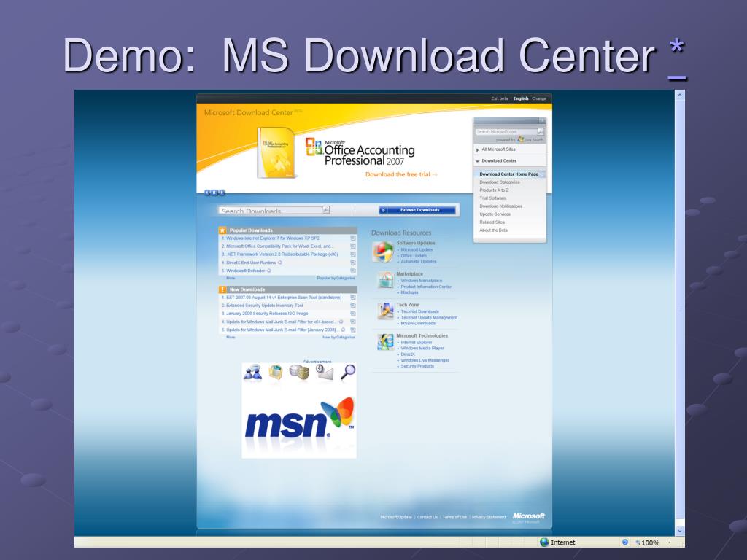Click the Contact Us footer link
Viewport: 747px width, 560px height.
tap(427, 517)
